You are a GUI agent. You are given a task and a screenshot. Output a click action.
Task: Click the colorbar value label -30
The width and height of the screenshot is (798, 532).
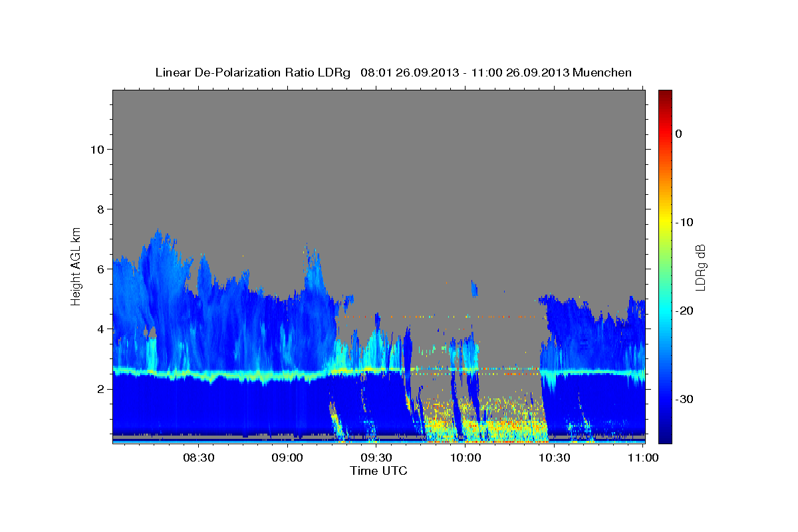coord(684,399)
